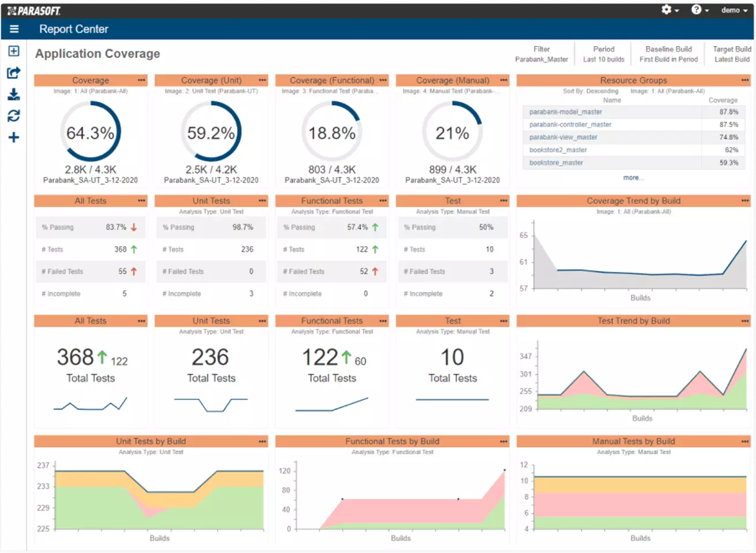Viewport: 756px width, 553px height.
Task: Open bookstore_master resource group
Action: pos(556,163)
